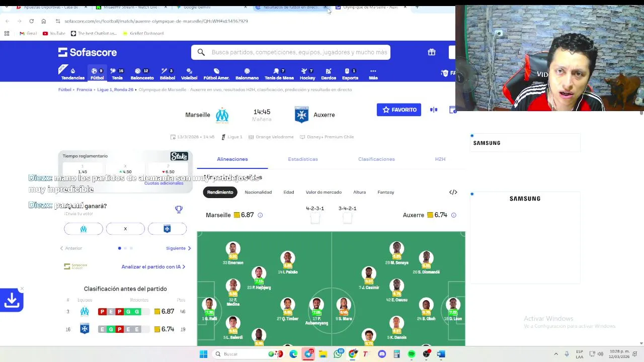
Task: Open the Esports section
Action: pos(350,74)
